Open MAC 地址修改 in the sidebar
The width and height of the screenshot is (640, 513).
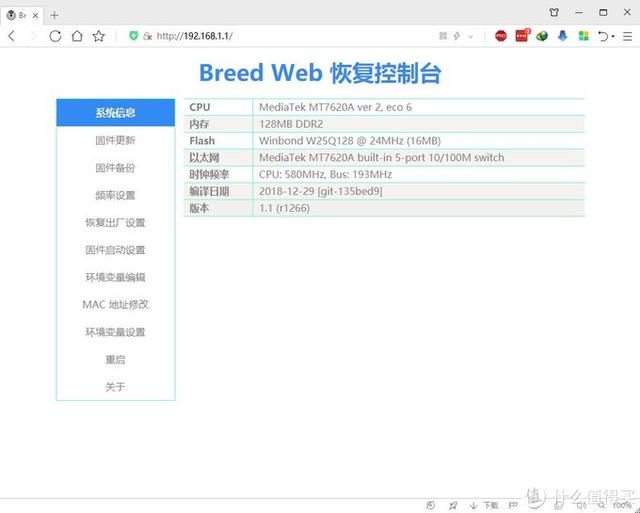click(x=116, y=304)
